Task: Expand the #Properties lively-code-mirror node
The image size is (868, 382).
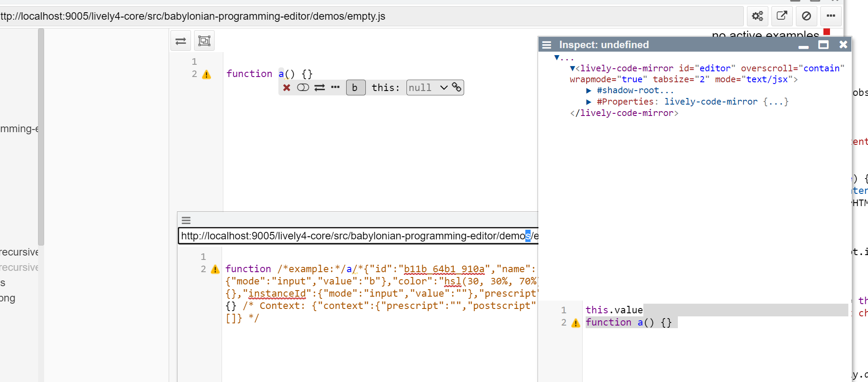Action: pos(588,102)
